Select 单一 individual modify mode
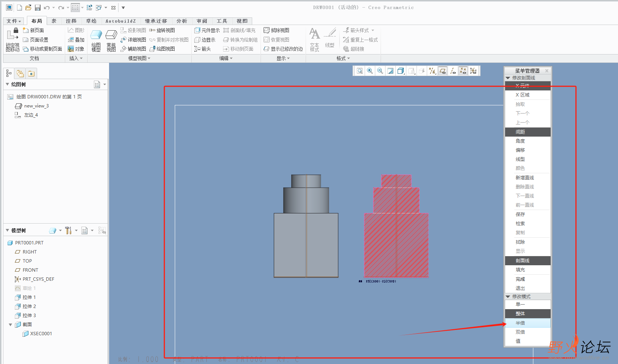The image size is (618, 364). pos(527,305)
